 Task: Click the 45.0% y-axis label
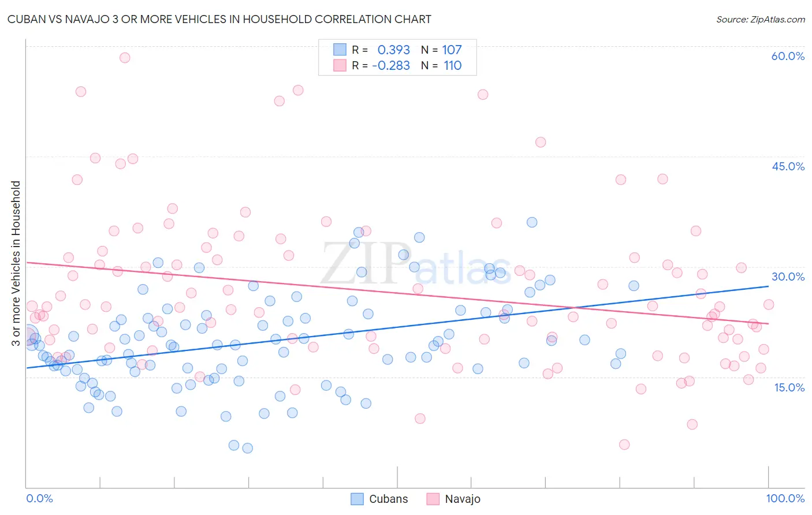pos(788,166)
